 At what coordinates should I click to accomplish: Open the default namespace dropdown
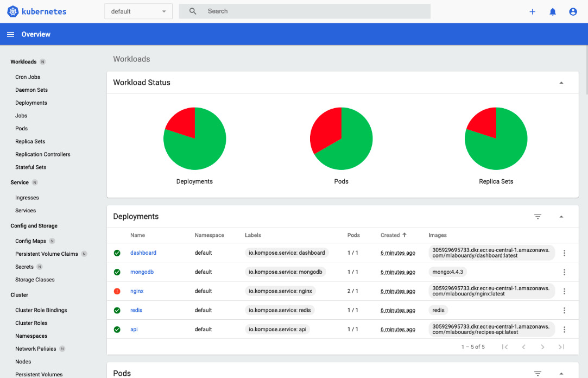click(138, 11)
